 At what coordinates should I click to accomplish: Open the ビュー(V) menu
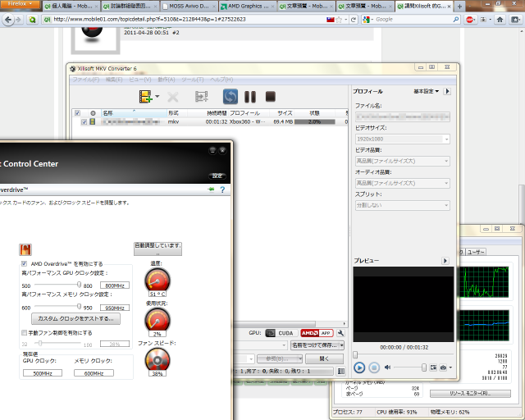point(140,80)
